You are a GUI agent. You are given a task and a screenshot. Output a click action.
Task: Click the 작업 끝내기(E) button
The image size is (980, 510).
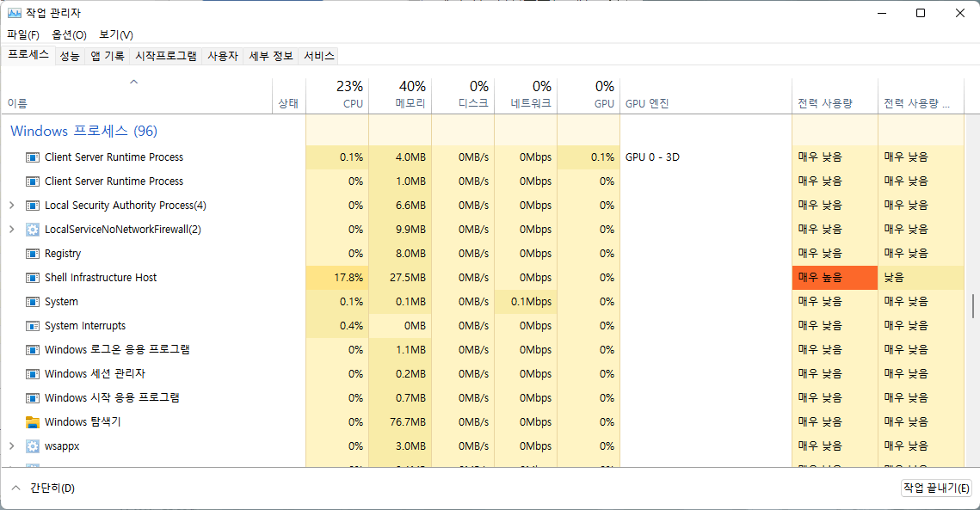point(936,488)
